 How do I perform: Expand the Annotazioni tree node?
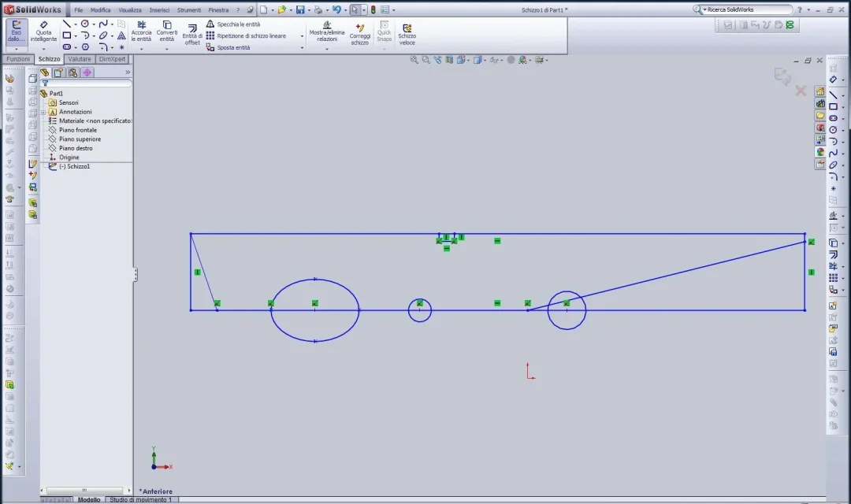(43, 113)
